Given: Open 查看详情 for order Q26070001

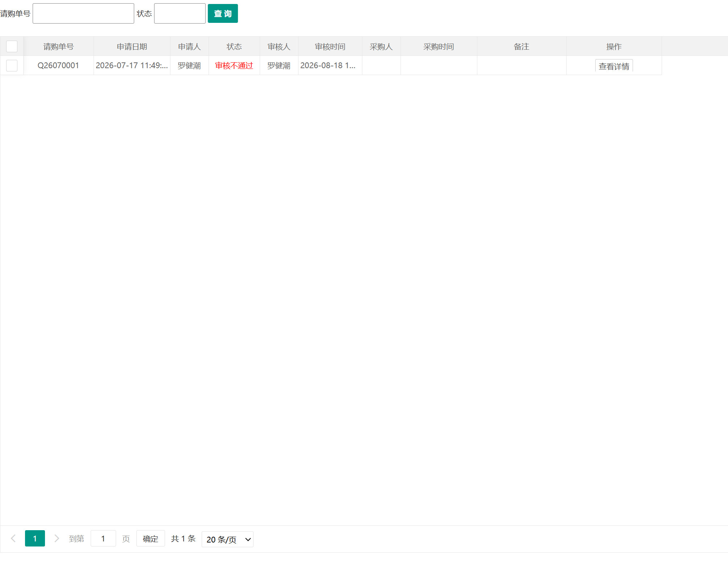Looking at the screenshot, I should [614, 66].
